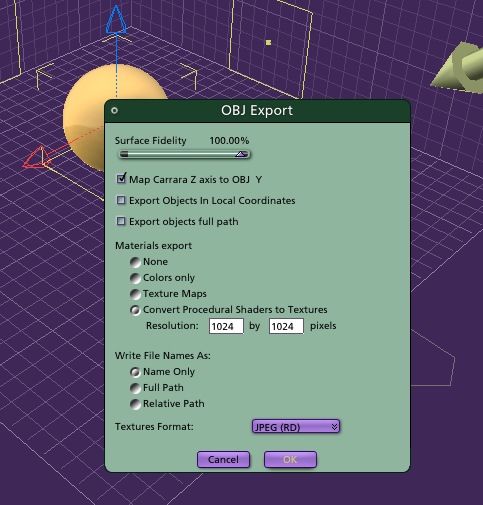
Task: Select the Texture Maps radio button
Action: (135, 294)
